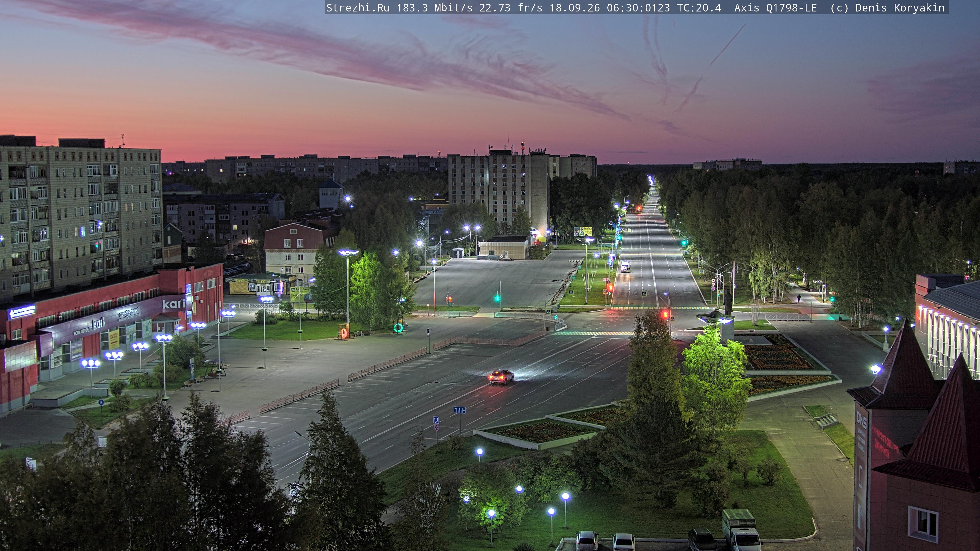Click the blue parking P sign on pole
This screenshot has height=551, width=980.
(x=428, y=332)
